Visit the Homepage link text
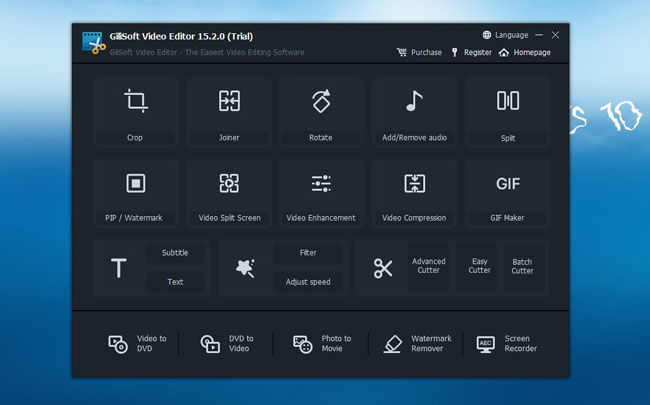The image size is (650, 405). click(x=532, y=53)
